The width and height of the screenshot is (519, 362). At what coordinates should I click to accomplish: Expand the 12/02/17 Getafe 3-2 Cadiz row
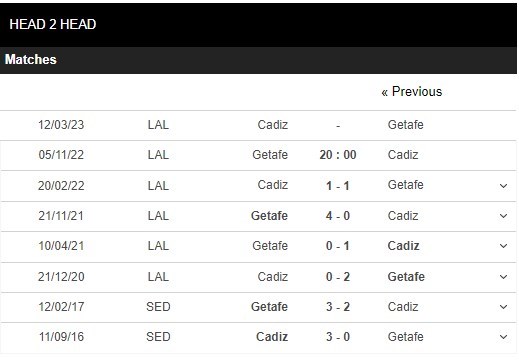click(503, 307)
